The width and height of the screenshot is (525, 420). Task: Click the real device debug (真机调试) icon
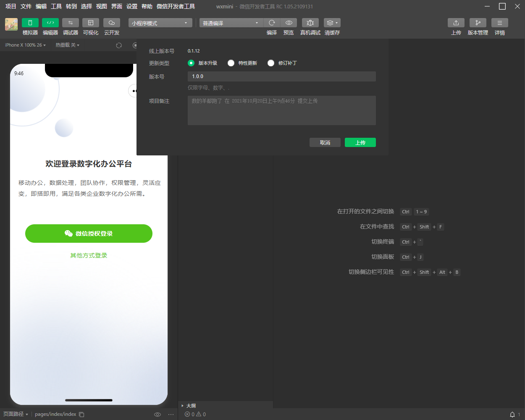tap(310, 23)
